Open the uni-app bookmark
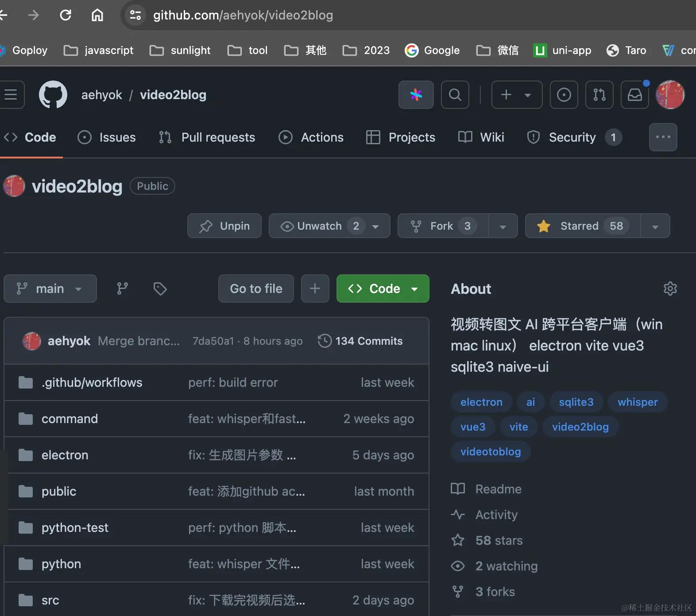This screenshot has height=616, width=696. click(562, 50)
